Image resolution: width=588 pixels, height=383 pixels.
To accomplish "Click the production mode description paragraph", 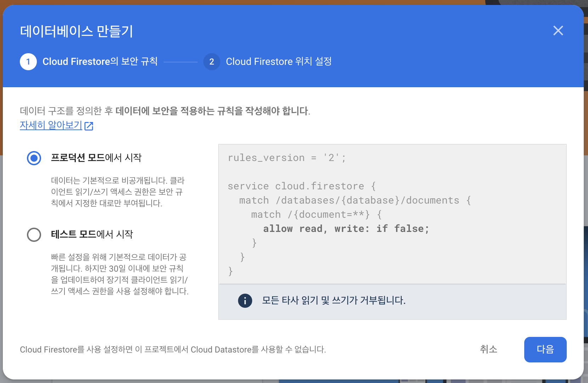I will tap(118, 192).
